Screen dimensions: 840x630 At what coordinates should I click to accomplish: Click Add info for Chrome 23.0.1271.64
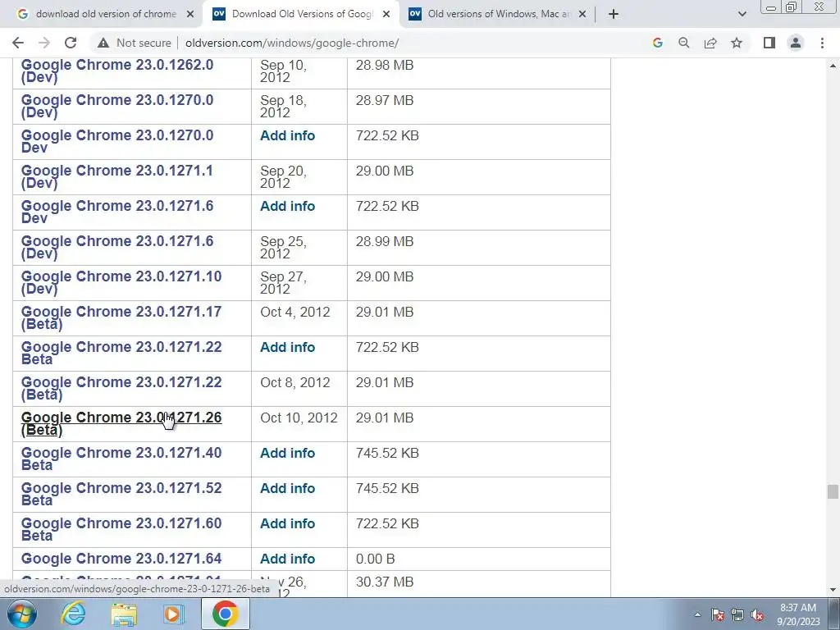(288, 559)
